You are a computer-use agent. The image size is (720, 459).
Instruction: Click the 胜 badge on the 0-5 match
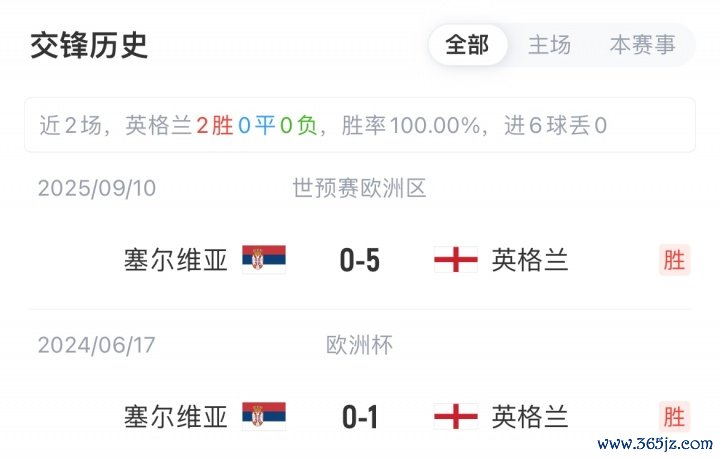[674, 260]
